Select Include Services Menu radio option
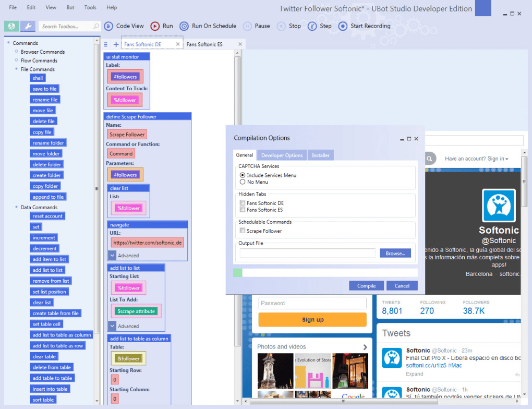532x409 pixels. [x=243, y=175]
